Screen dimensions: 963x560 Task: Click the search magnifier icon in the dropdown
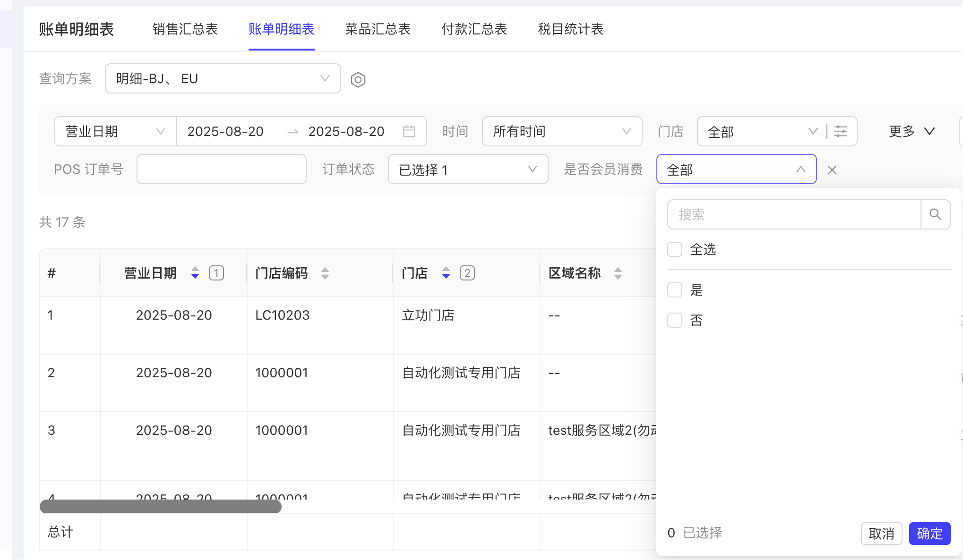[x=935, y=214]
